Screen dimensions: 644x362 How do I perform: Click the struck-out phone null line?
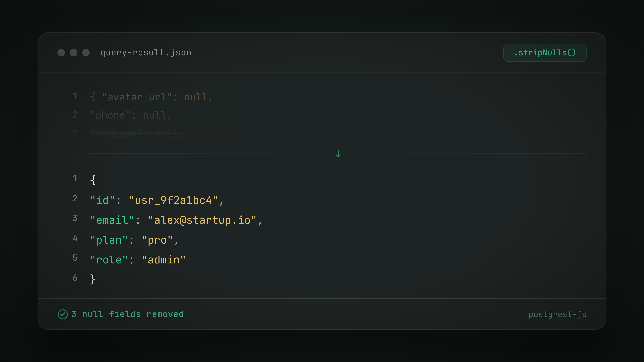[x=131, y=115]
